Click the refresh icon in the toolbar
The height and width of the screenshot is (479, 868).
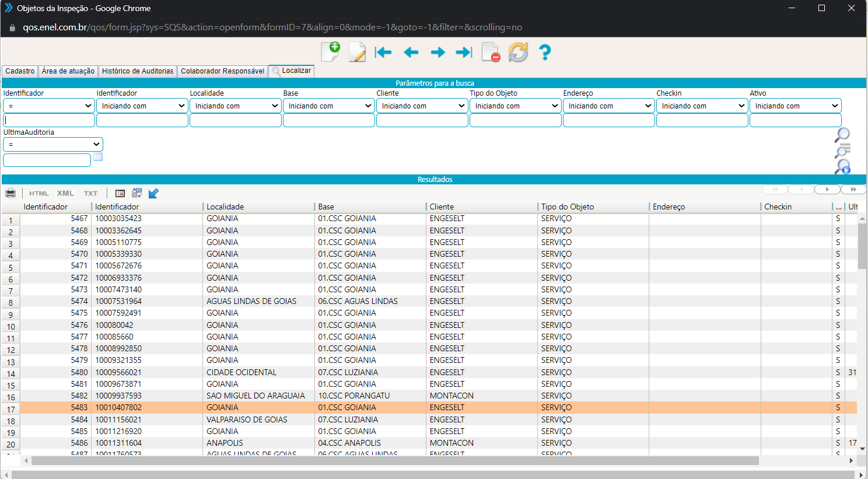[x=518, y=52]
